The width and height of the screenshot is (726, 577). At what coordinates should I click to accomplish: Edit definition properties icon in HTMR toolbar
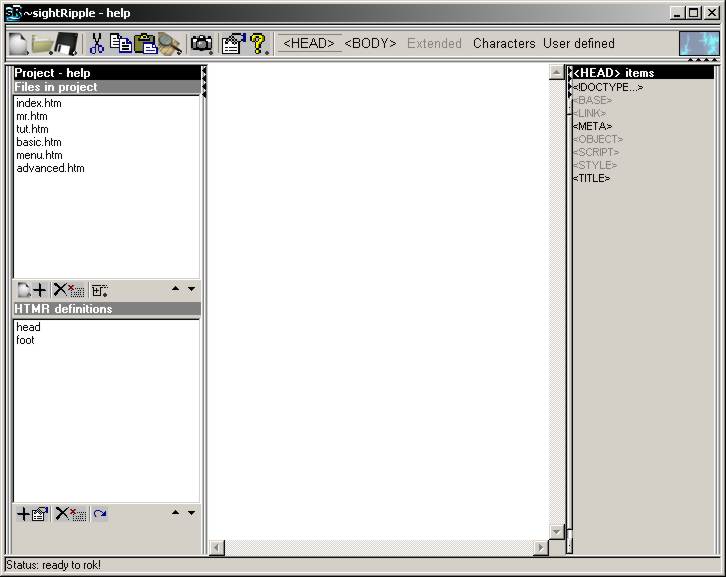click(40, 514)
